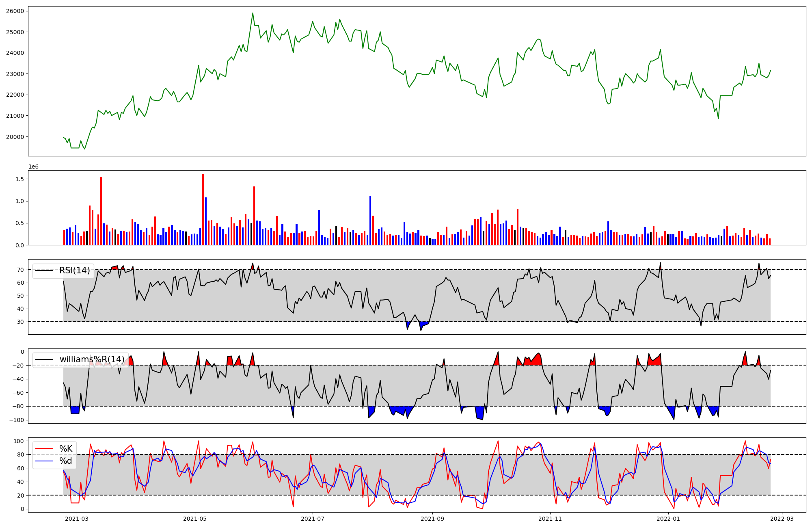Click the 2021-07 x-axis date label
The height and width of the screenshot is (528, 812).
click(313, 519)
